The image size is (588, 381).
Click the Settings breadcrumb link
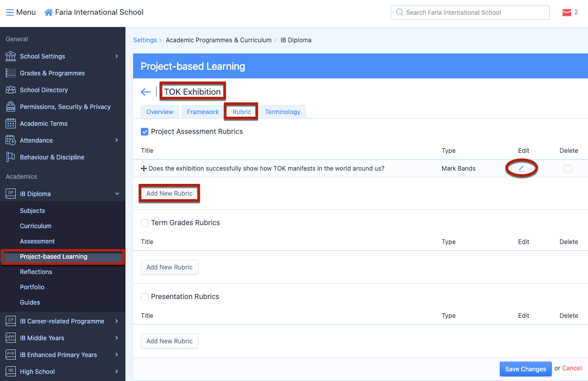145,40
